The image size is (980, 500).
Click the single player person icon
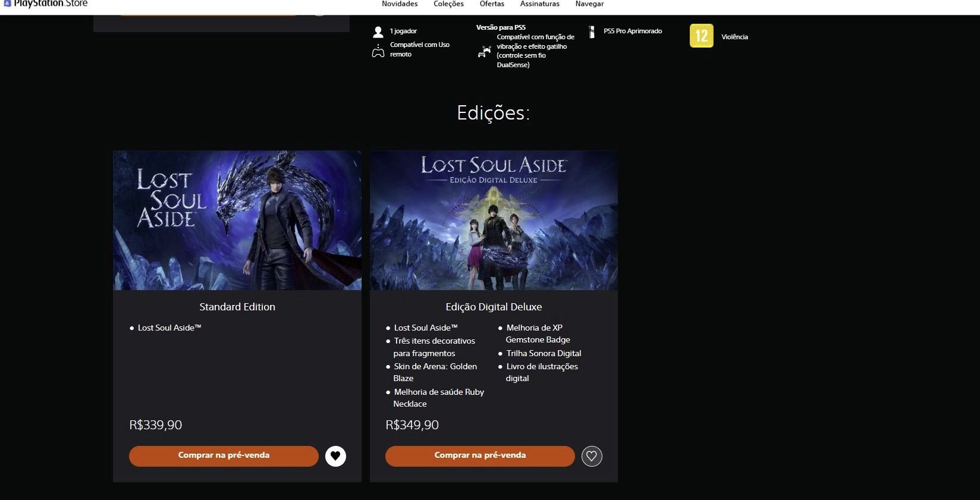[x=378, y=32]
